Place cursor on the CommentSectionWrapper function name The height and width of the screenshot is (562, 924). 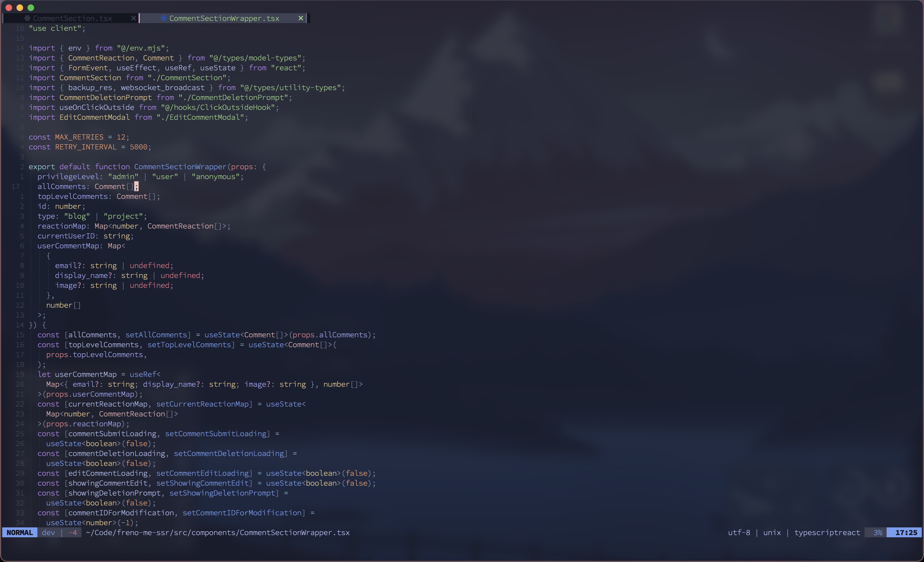[180, 167]
